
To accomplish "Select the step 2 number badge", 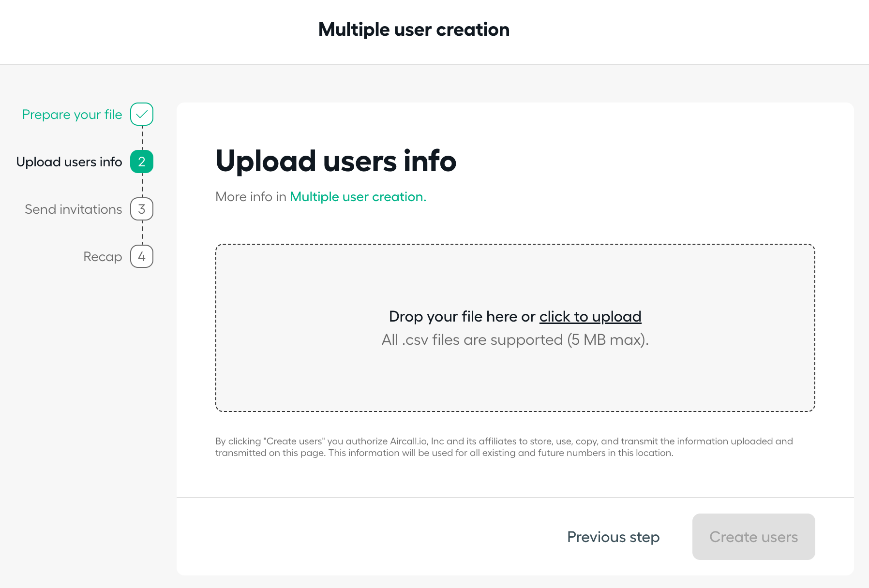I will (x=142, y=162).
